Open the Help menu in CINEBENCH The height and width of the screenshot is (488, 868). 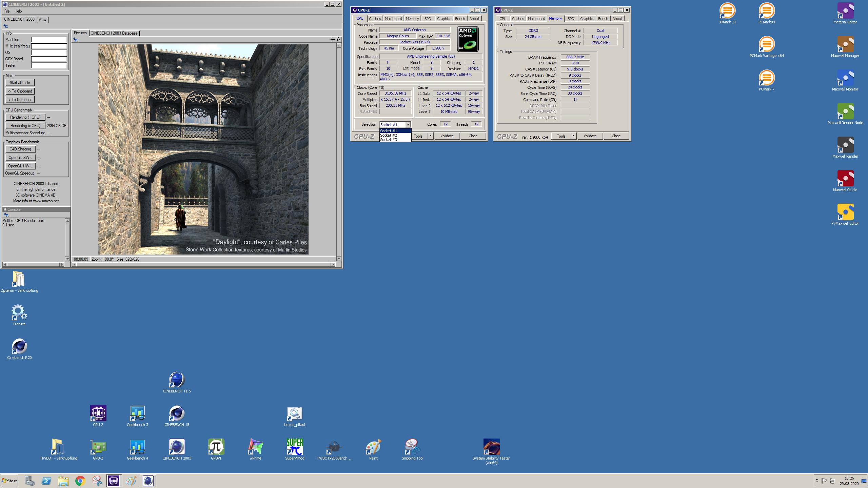tap(18, 11)
